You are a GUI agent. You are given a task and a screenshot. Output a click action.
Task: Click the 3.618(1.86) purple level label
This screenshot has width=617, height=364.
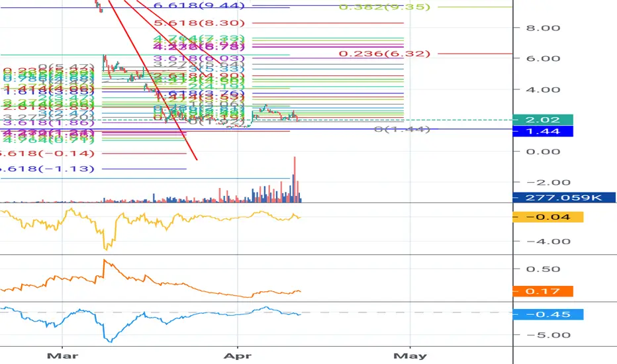pyautogui.click(x=48, y=122)
